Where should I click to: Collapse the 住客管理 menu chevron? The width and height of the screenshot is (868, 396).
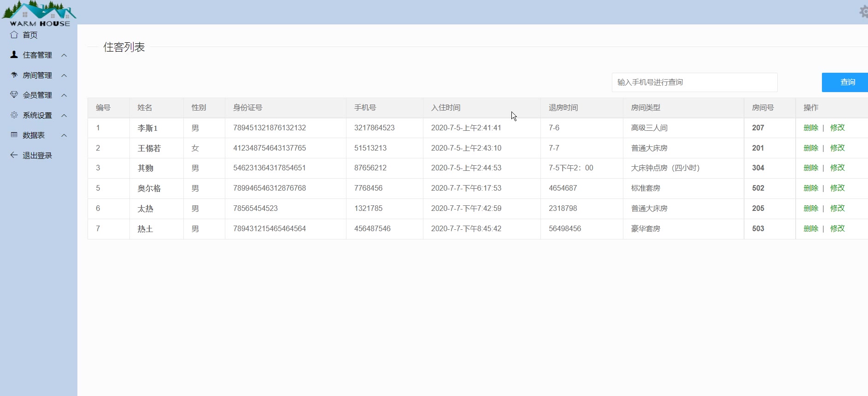(x=64, y=55)
